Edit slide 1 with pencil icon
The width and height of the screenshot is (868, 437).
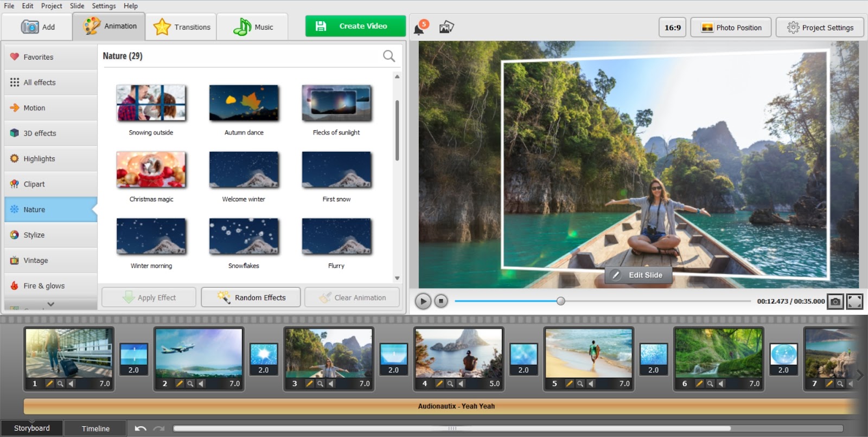pos(49,383)
